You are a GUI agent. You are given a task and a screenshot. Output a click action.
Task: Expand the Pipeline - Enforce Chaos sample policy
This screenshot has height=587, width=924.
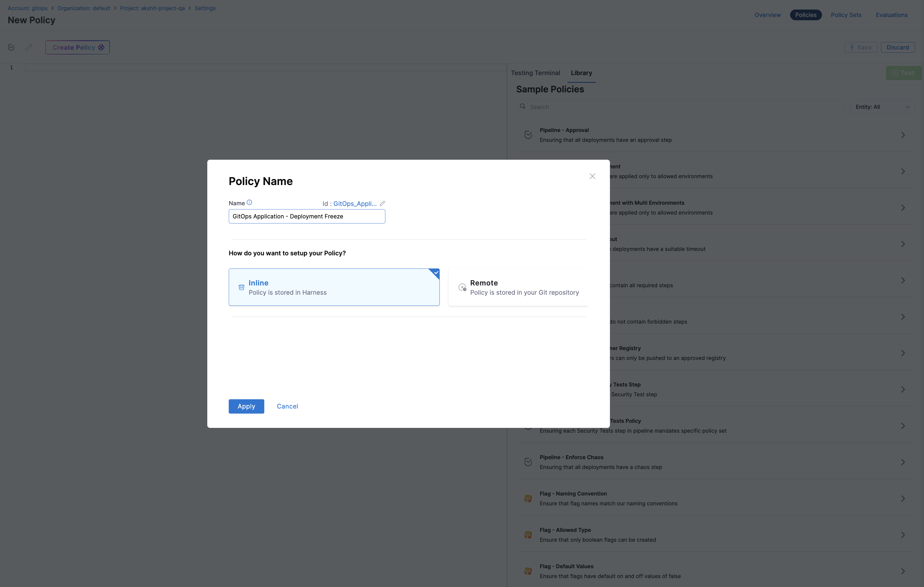903,462
